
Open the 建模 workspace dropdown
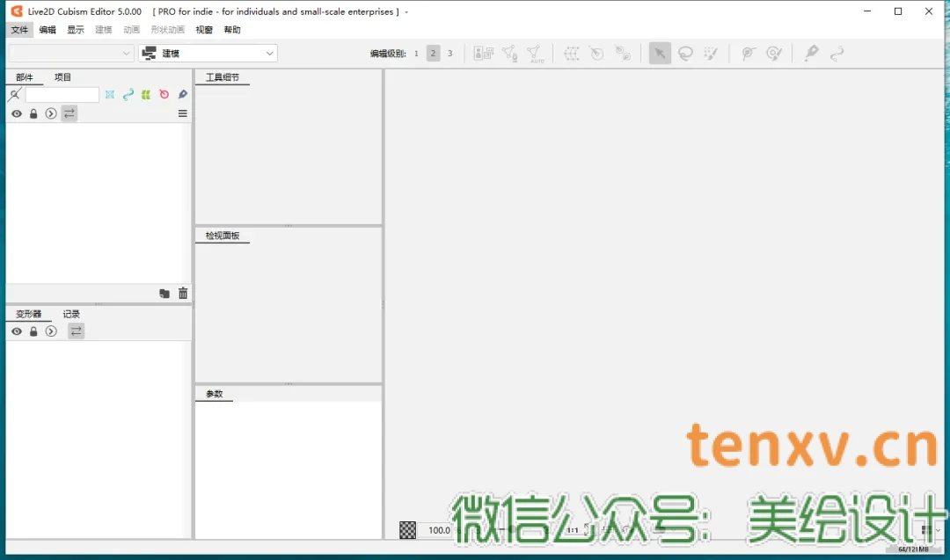(x=208, y=54)
